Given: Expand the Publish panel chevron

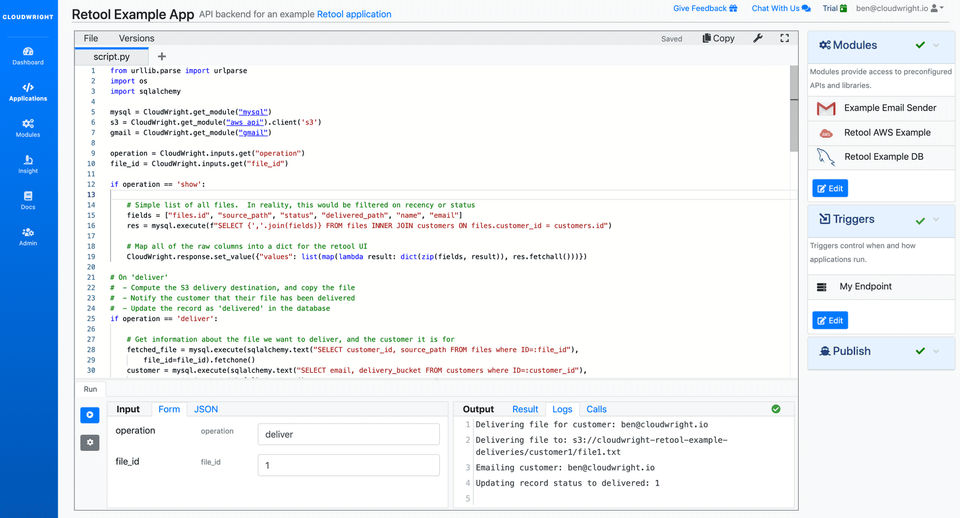Looking at the screenshot, I should [x=936, y=351].
